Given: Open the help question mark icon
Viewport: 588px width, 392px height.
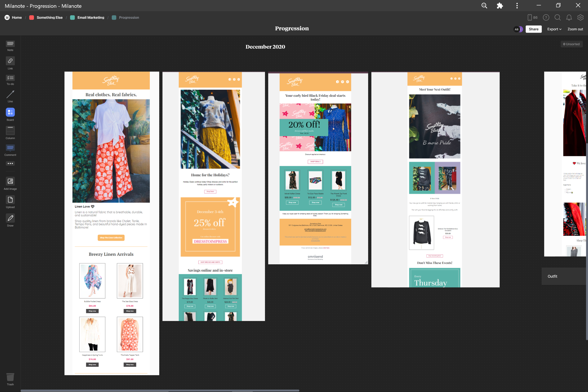Looking at the screenshot, I should pyautogui.click(x=546, y=17).
